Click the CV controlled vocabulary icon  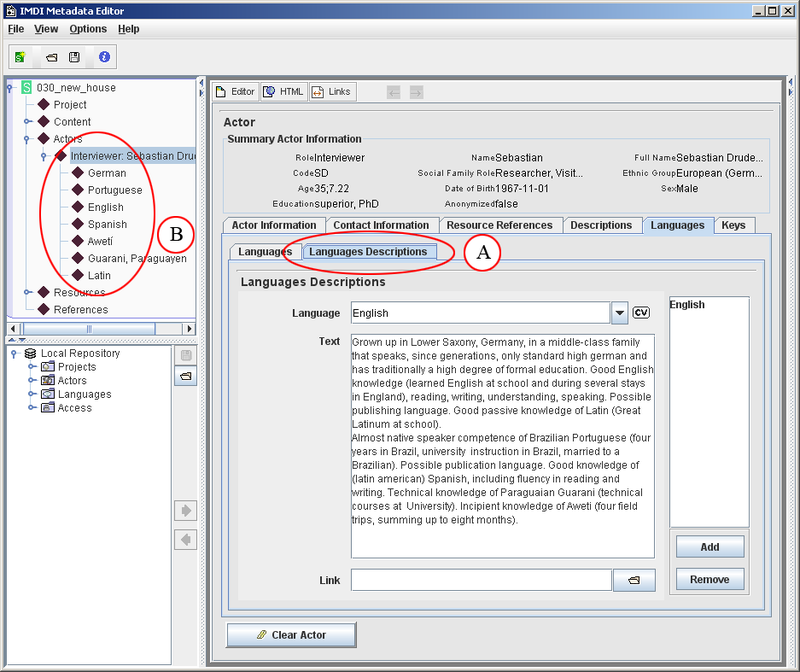tap(642, 314)
